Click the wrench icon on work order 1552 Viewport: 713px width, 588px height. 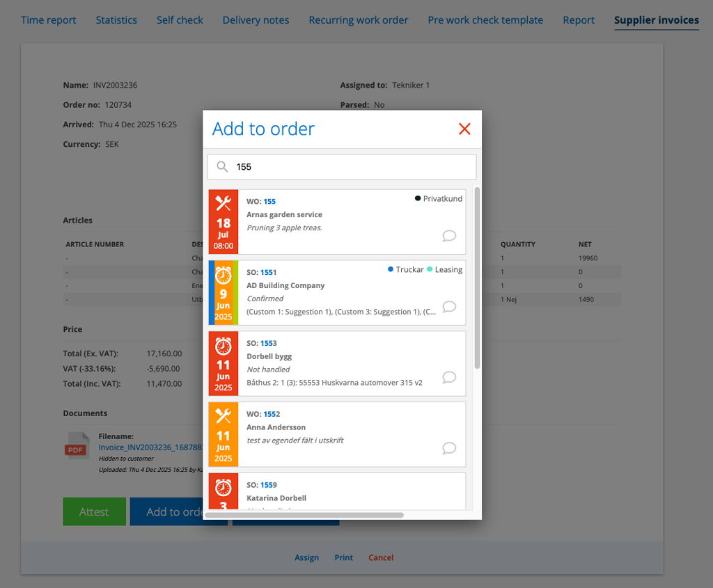pyautogui.click(x=223, y=416)
